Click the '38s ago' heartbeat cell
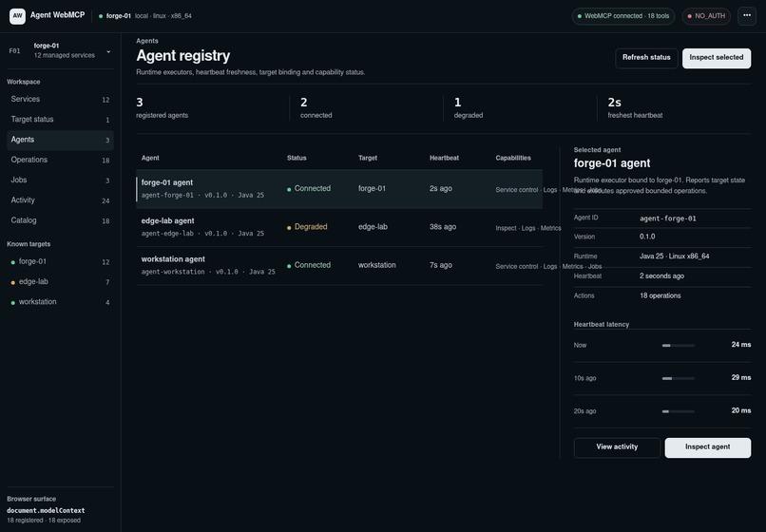Screen dimensions: 766x532 click(443, 227)
